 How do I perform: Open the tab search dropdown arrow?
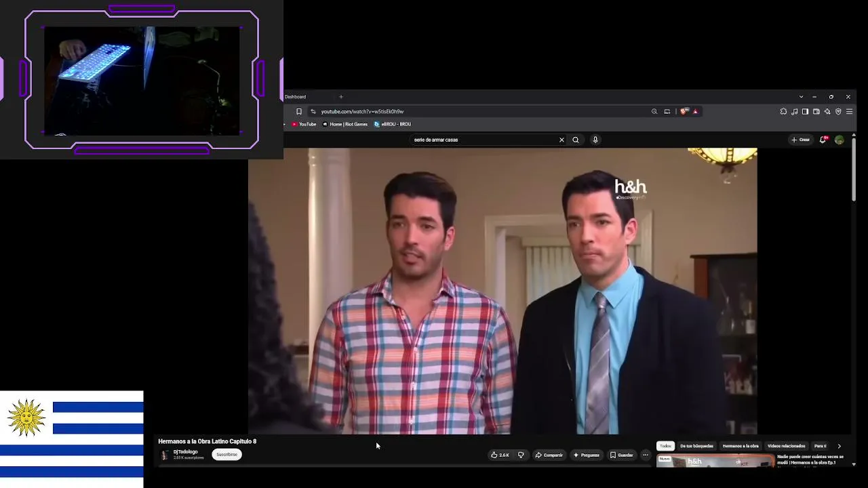pyautogui.click(x=801, y=97)
